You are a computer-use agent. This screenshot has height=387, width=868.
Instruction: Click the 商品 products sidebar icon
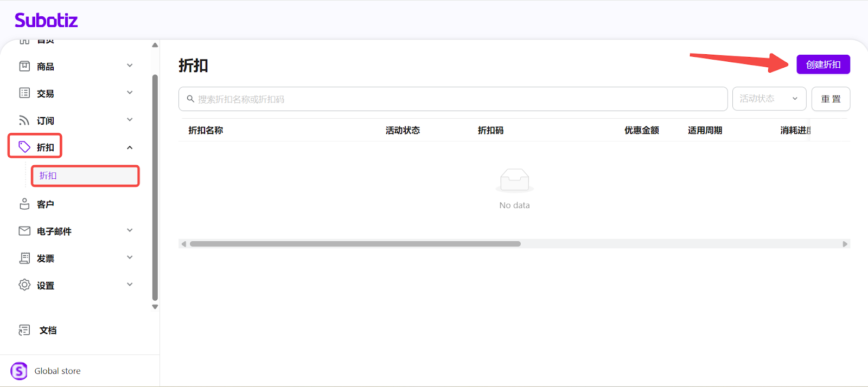[24, 66]
